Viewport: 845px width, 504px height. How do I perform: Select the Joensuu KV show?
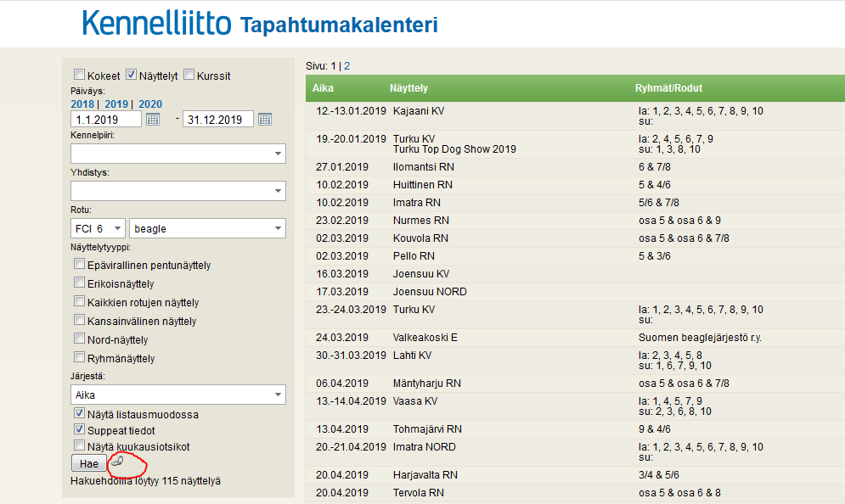pos(421,273)
